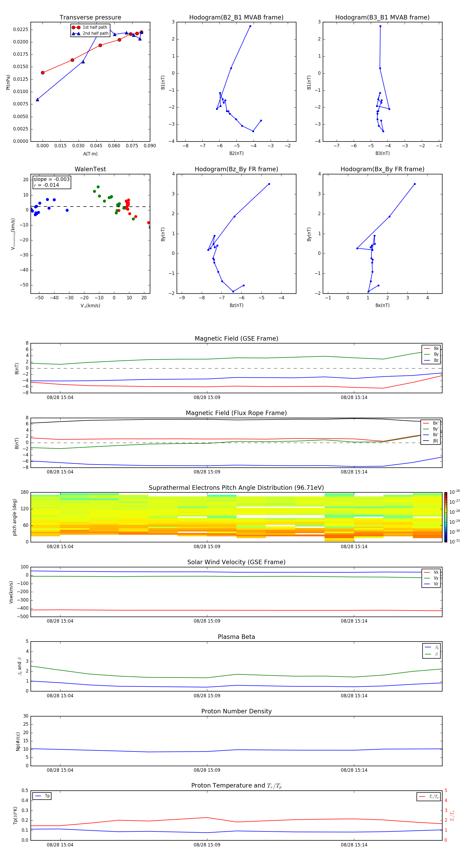Click the '1st half path' legend entry
This screenshot has height=868, width=473.
click(90, 27)
